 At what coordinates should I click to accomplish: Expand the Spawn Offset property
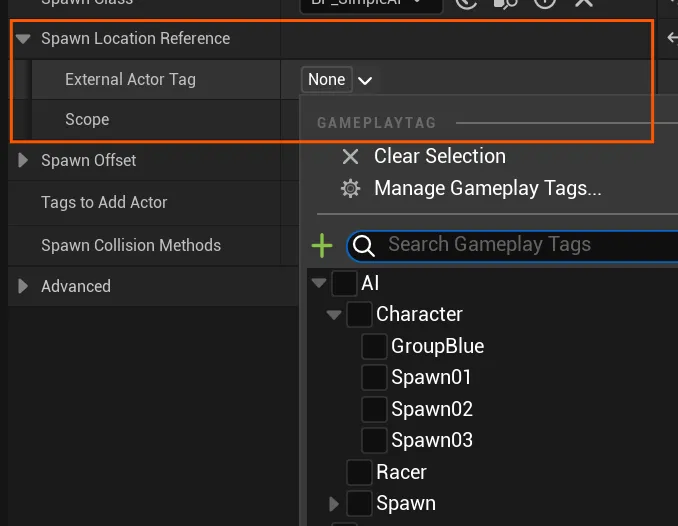pos(23,160)
